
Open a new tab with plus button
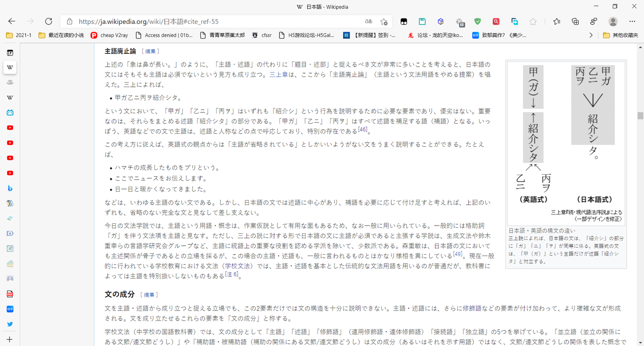(10, 339)
